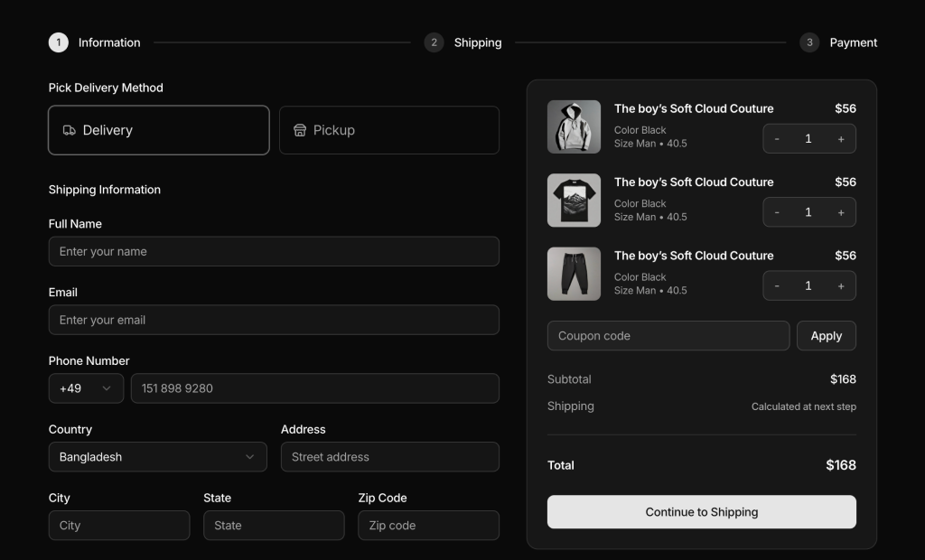Click the Apply coupon button

[826, 336]
